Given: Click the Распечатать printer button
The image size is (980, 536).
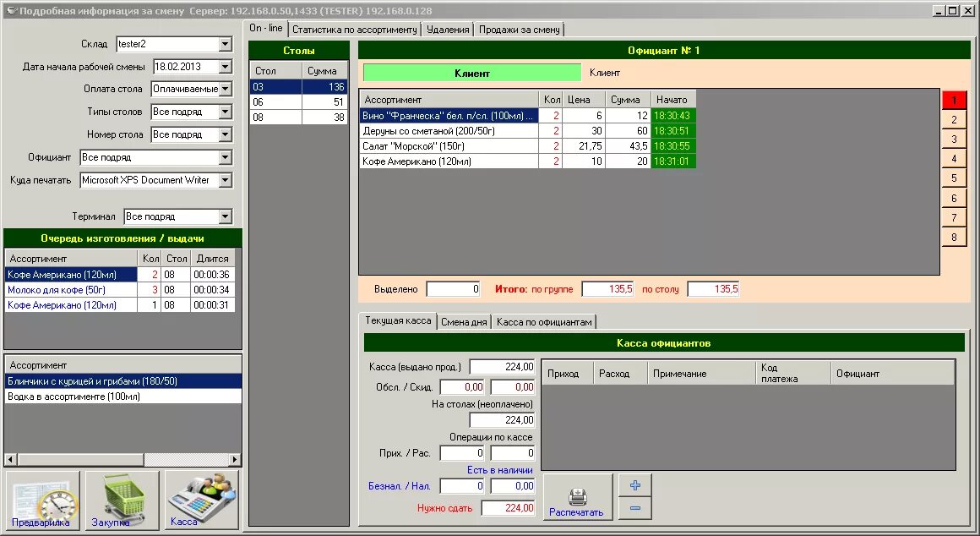Looking at the screenshot, I should (578, 496).
